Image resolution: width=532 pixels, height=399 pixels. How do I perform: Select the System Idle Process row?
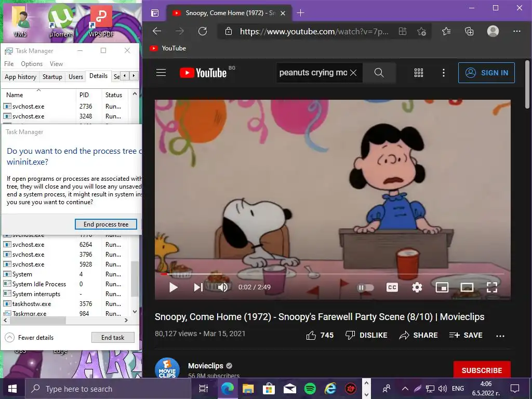pyautogui.click(x=64, y=284)
